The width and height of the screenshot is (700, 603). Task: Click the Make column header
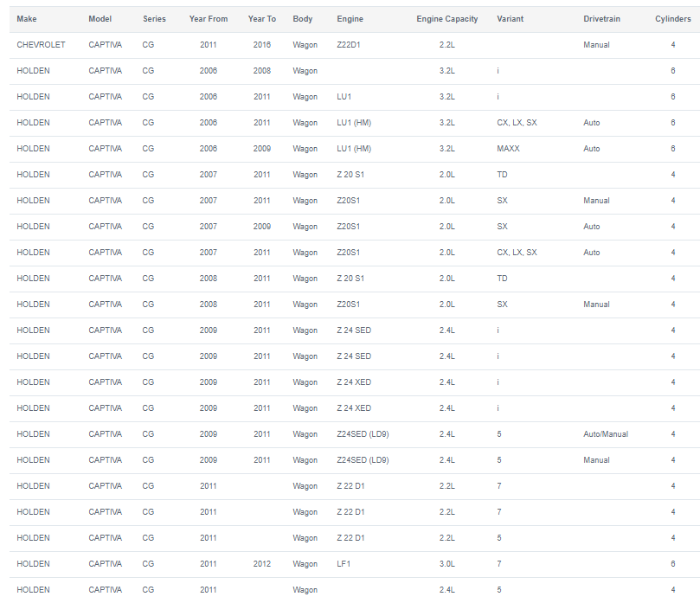[x=27, y=19]
